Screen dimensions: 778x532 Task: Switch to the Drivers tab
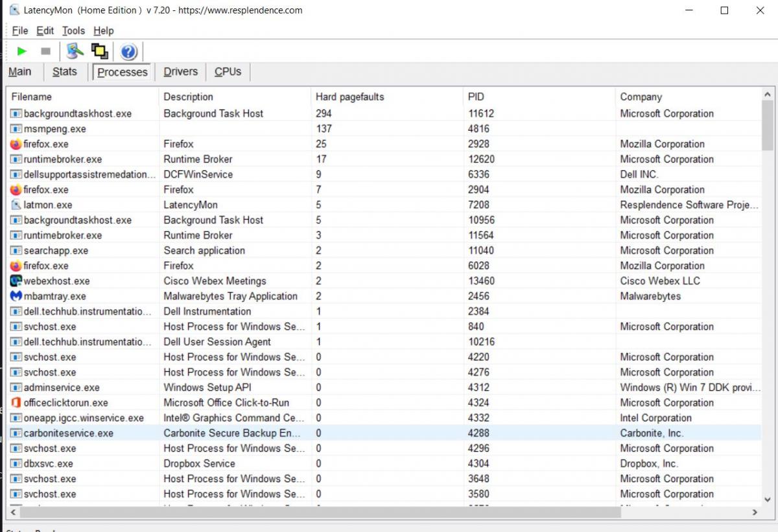(180, 72)
